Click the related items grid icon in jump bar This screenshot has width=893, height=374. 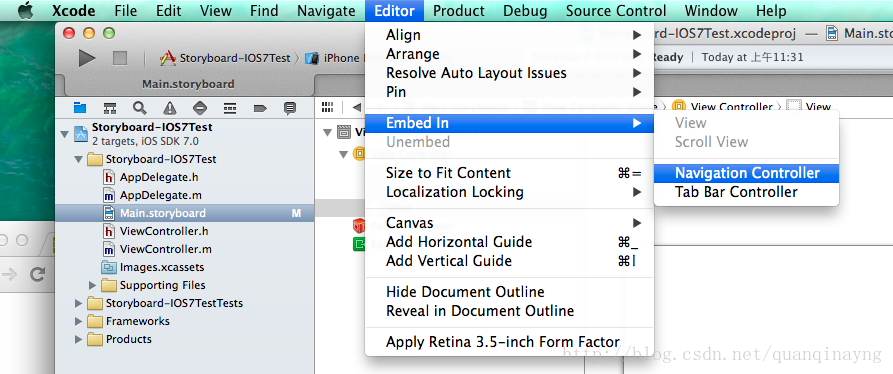click(327, 107)
